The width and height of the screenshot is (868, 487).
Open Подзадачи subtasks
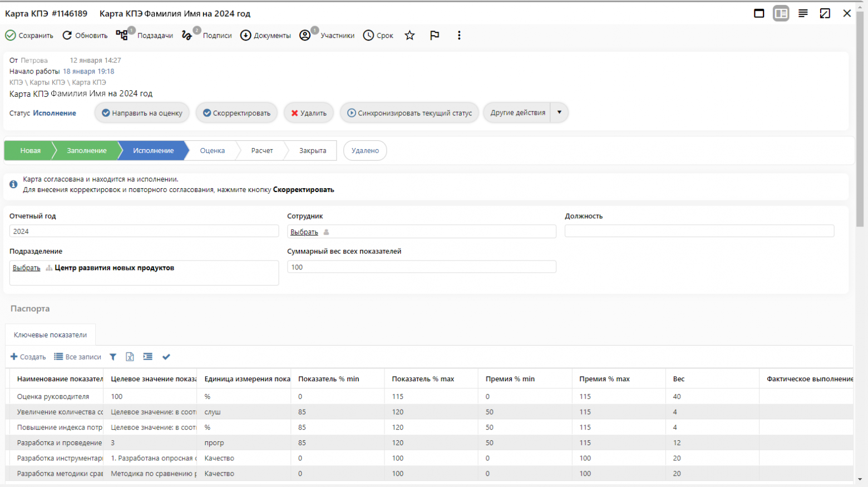[x=144, y=35]
